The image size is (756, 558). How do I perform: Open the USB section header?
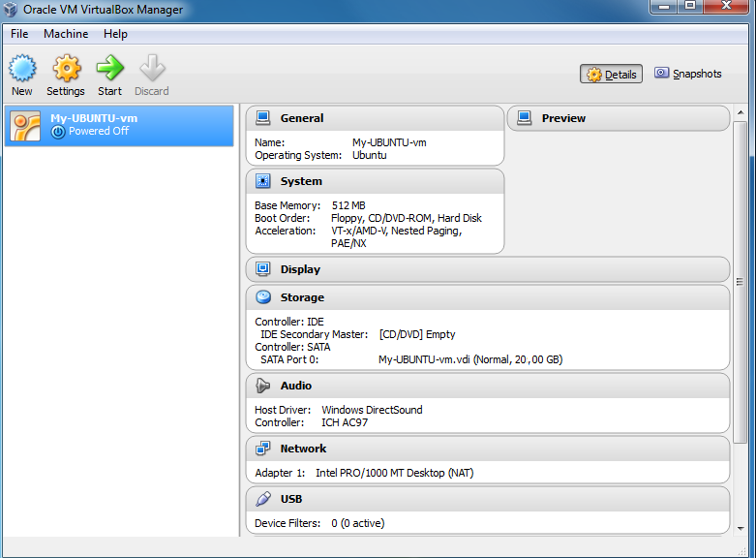488,499
